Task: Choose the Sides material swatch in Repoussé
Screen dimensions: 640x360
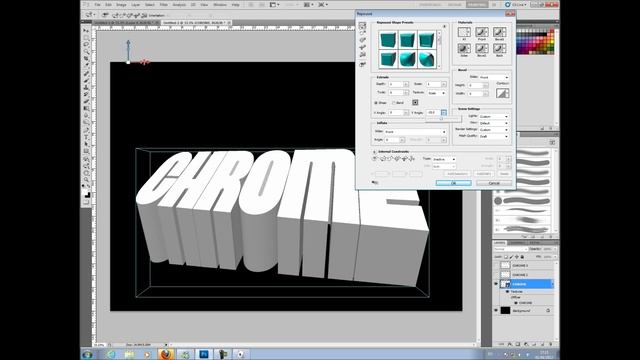Action: [464, 49]
